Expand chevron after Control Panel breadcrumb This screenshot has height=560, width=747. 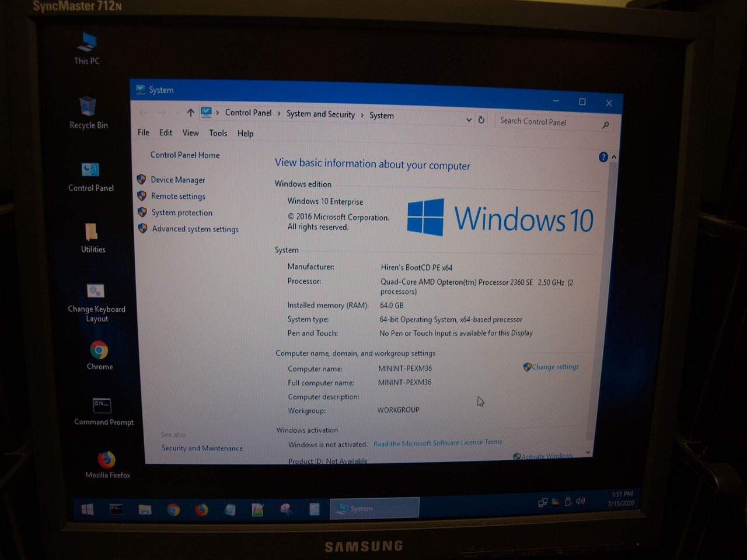[x=279, y=114]
